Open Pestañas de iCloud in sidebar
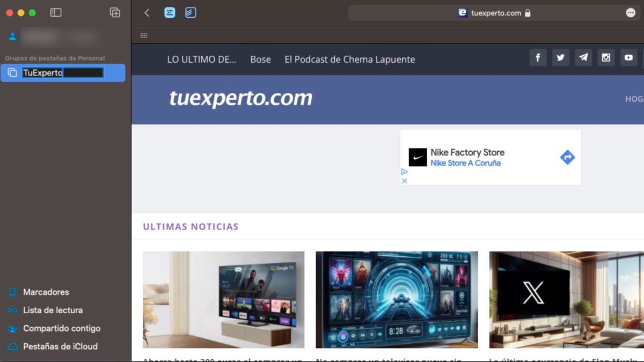The width and height of the screenshot is (644, 362). click(x=52, y=346)
